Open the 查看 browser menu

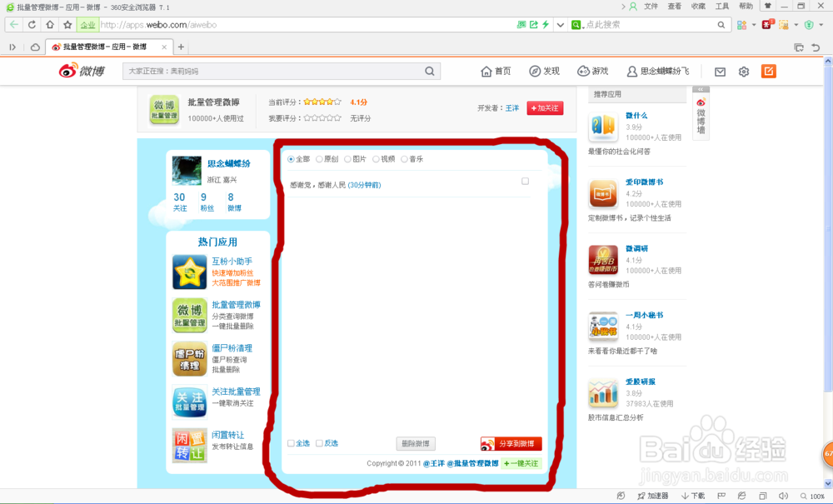click(x=675, y=7)
